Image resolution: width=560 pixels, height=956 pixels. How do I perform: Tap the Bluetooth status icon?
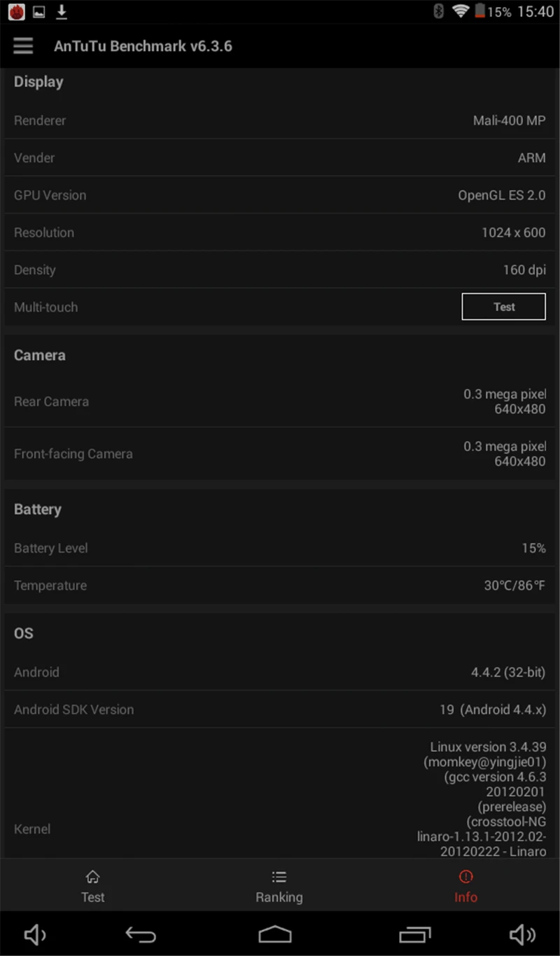(x=439, y=11)
